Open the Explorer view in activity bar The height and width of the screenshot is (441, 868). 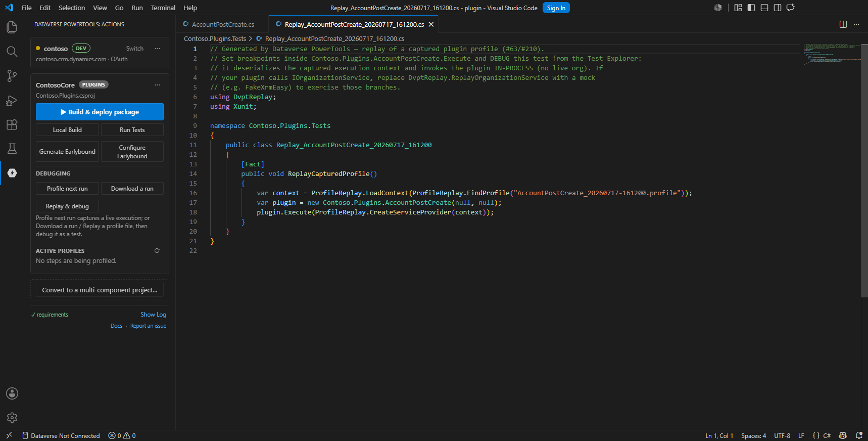pos(12,27)
